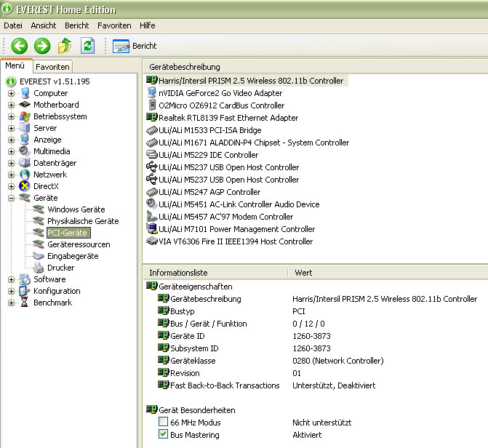
Task: Expand the Anzeige tree node
Action: click(x=11, y=140)
